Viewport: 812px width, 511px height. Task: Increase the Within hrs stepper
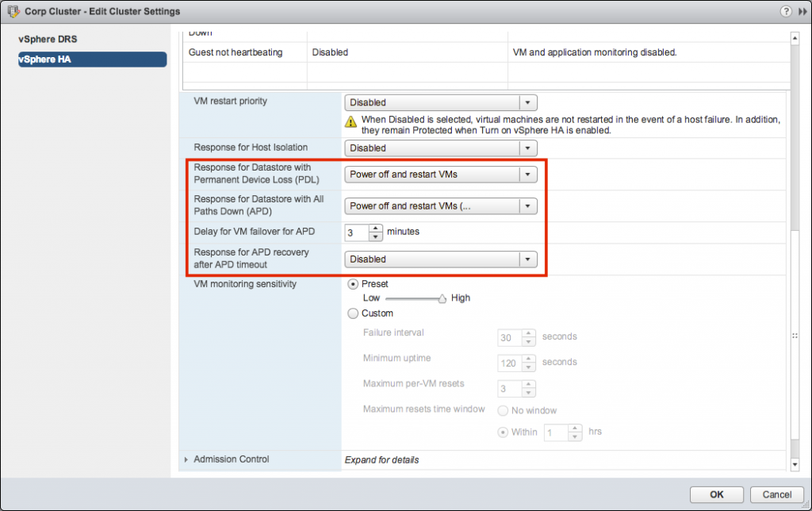click(576, 428)
